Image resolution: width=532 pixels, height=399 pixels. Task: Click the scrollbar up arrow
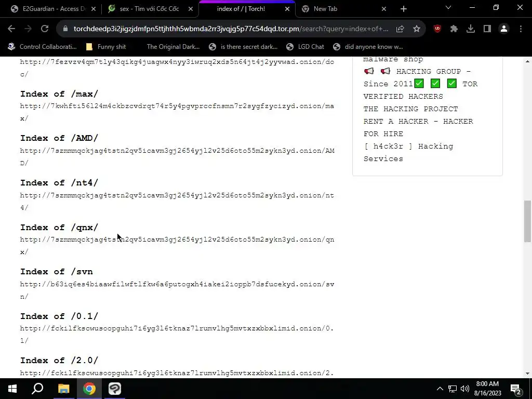click(x=527, y=61)
